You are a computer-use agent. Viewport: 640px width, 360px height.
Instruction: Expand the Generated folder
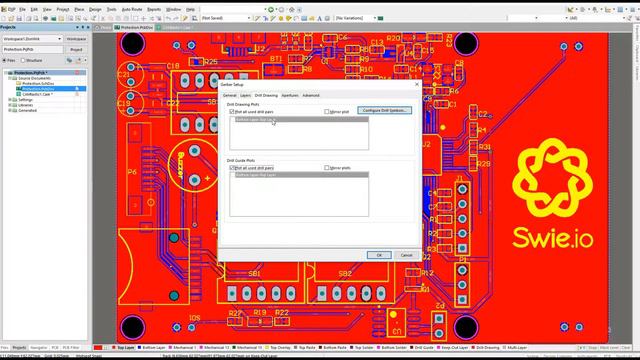point(10,110)
